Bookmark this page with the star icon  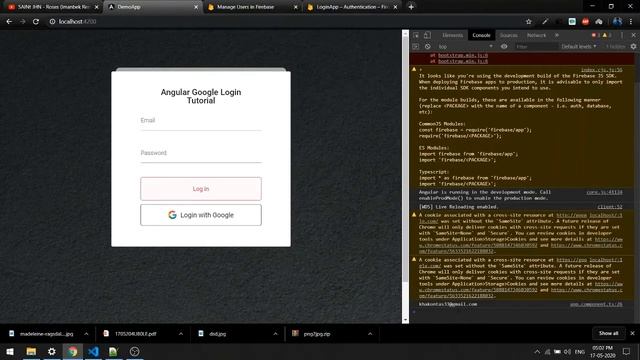pyautogui.click(x=529, y=22)
